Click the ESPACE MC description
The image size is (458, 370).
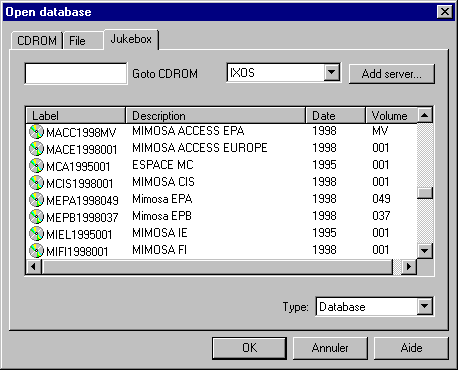pyautogui.click(x=163, y=165)
